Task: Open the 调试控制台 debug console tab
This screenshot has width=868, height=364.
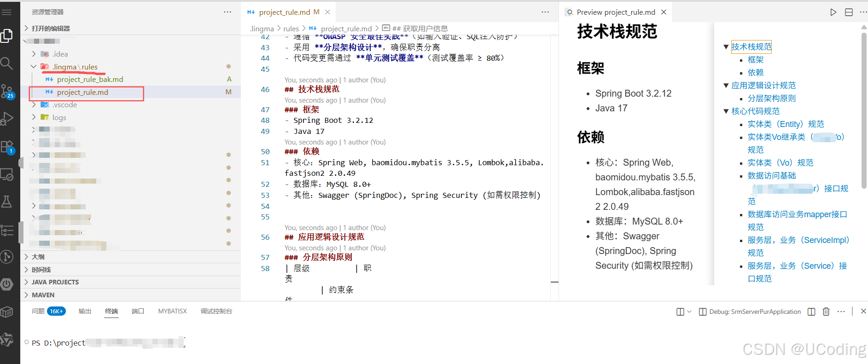Action: 216,312
